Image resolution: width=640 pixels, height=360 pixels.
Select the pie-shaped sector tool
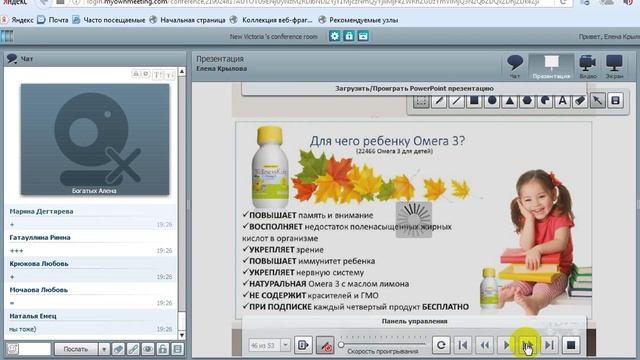point(545,100)
